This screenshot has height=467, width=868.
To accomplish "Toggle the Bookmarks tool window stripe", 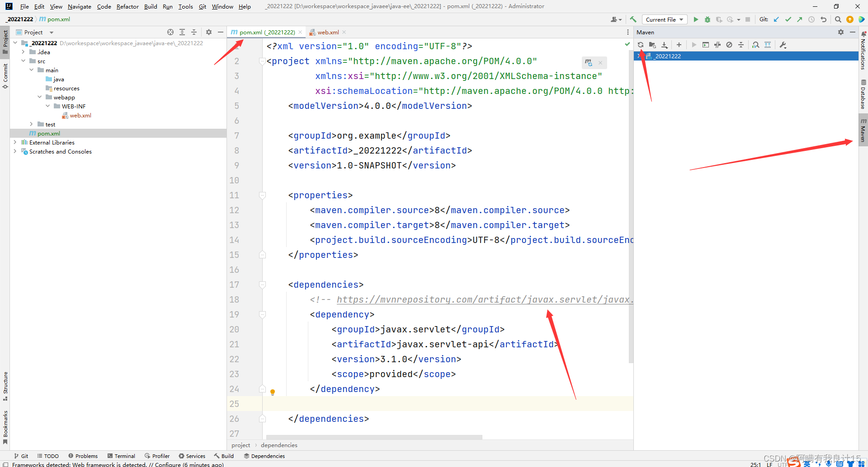I will pyautogui.click(x=5, y=427).
